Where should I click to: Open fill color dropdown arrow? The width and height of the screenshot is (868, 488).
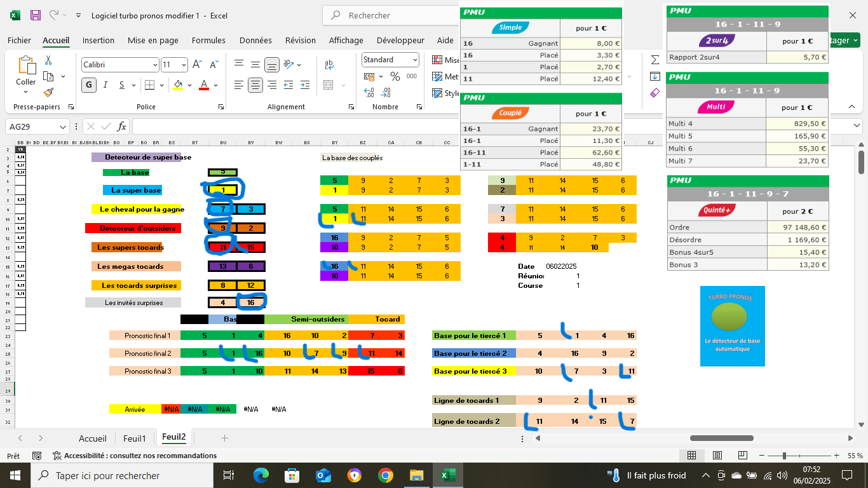coord(189,85)
